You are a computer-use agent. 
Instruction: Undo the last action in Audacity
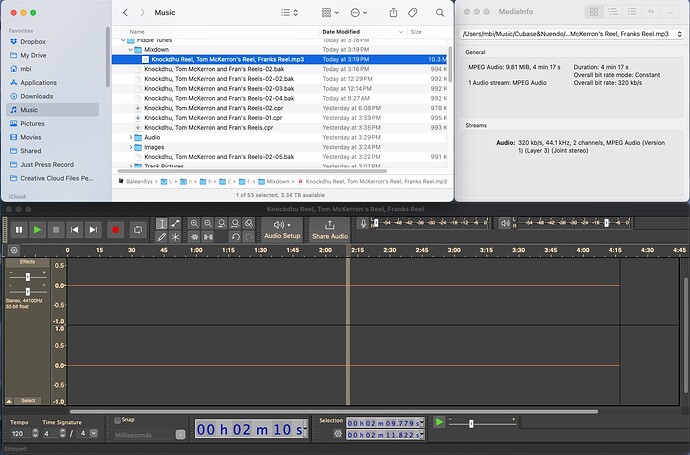pos(235,237)
